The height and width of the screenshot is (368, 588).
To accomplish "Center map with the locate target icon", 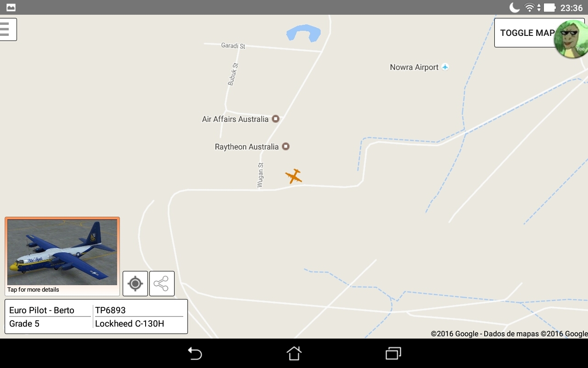I will coord(135,283).
